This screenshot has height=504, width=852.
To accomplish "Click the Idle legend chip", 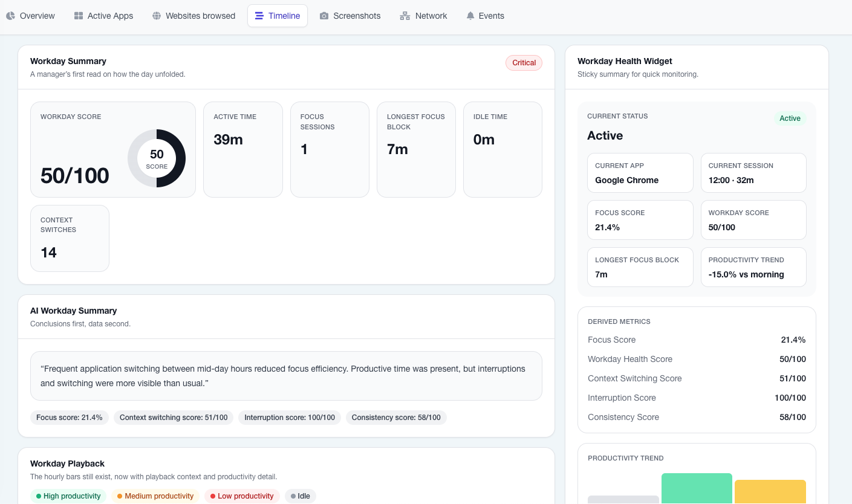I will pyautogui.click(x=301, y=496).
